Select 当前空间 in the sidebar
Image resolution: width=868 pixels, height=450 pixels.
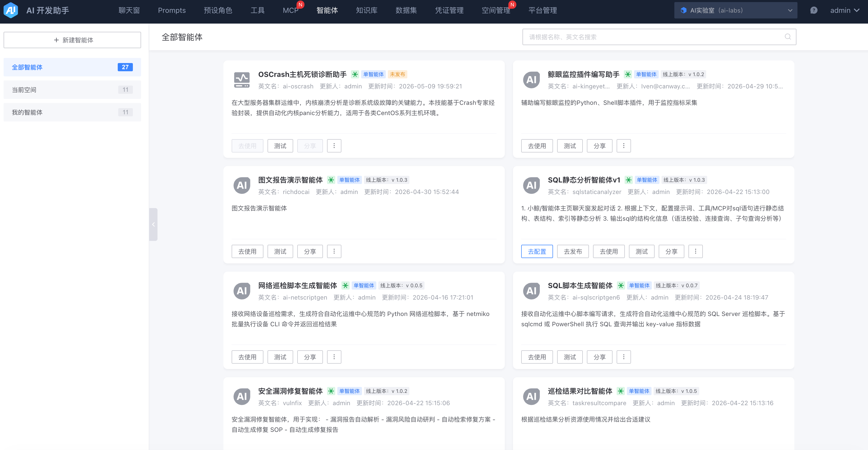(x=72, y=90)
